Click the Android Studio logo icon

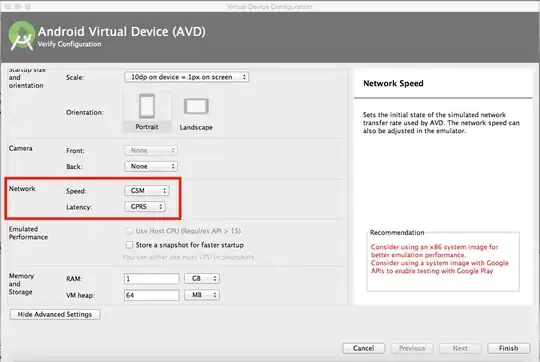(x=22, y=36)
